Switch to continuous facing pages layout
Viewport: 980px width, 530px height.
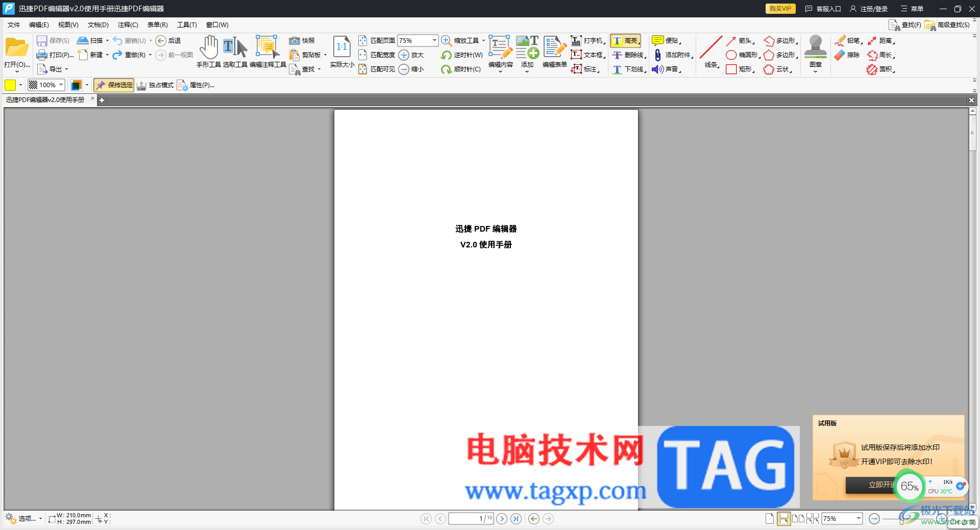[x=813, y=519]
